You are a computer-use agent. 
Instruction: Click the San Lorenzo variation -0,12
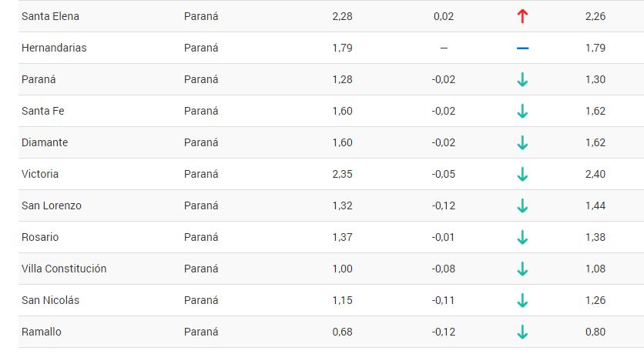pos(443,205)
